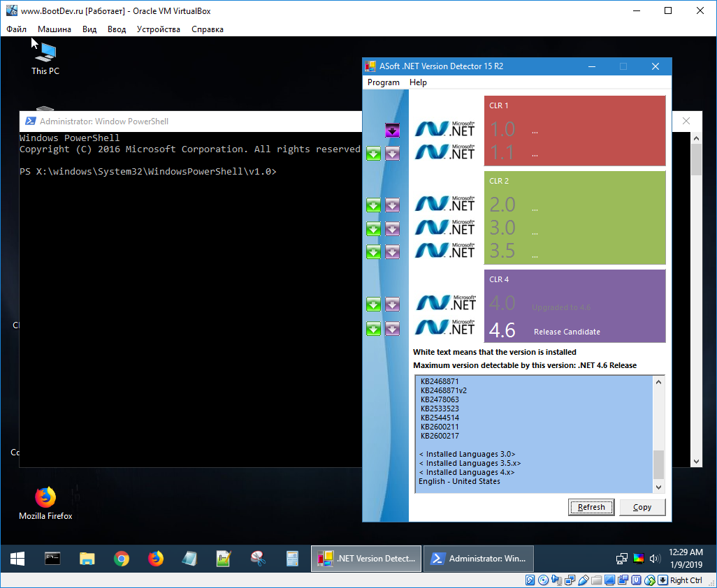Click VirtualBox audio indicator icon

[556, 580]
